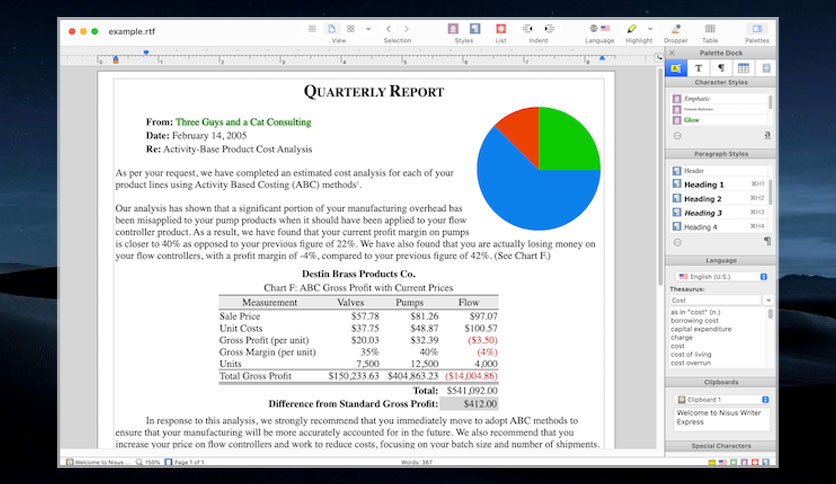Screen dimensions: 836x484
Task: Select the character styles palette tab
Action: click(676, 68)
